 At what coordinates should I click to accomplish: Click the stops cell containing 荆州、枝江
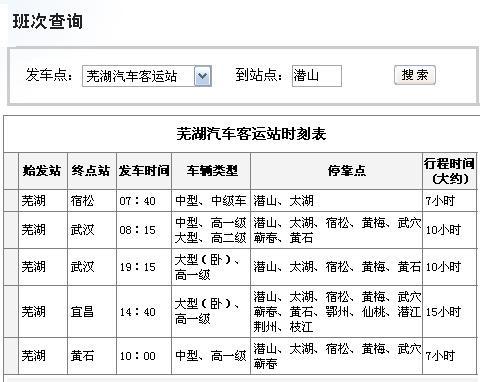[x=337, y=312]
